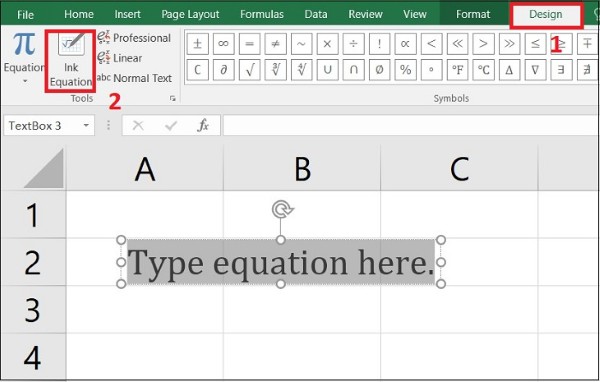The width and height of the screenshot is (600, 382).
Task: Select column A header
Action: (x=145, y=168)
